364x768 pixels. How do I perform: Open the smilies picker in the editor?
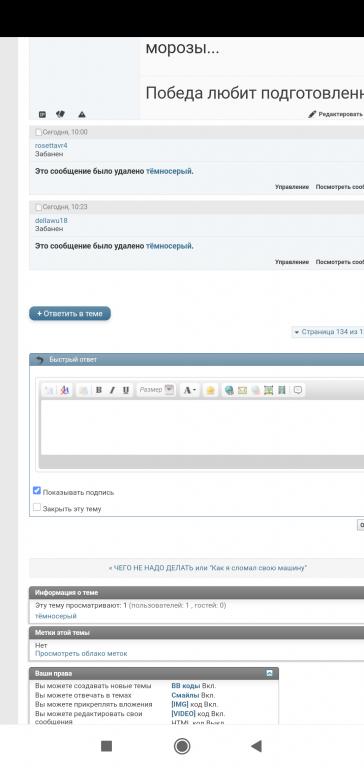pyautogui.click(x=210, y=390)
